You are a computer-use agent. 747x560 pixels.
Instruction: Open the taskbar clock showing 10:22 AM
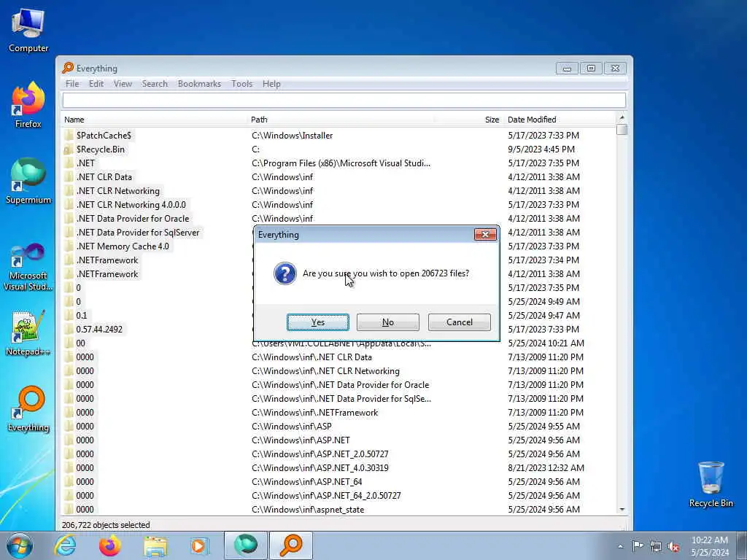[710, 545]
